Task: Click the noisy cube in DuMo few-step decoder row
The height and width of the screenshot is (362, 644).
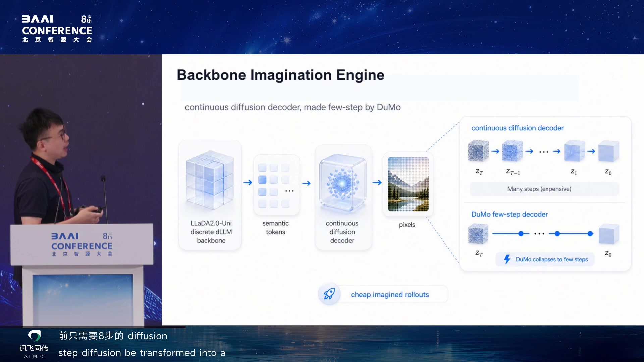Action: click(x=478, y=234)
